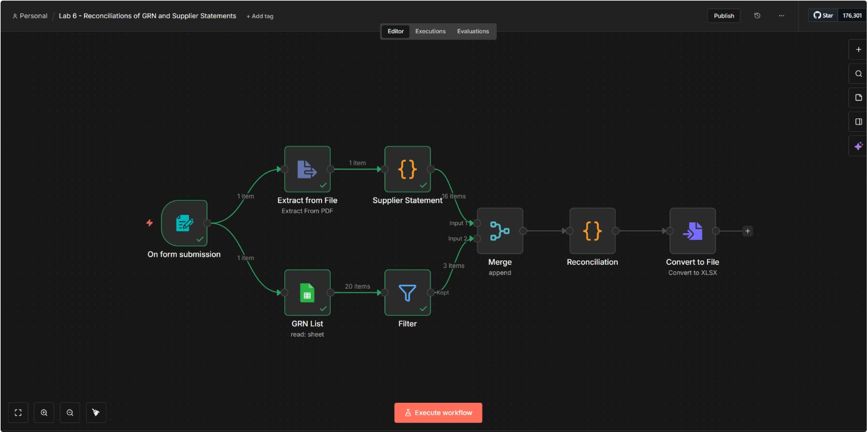868x432 pixels.
Task: Open the AI Assistant sparkles icon
Action: pos(858,146)
